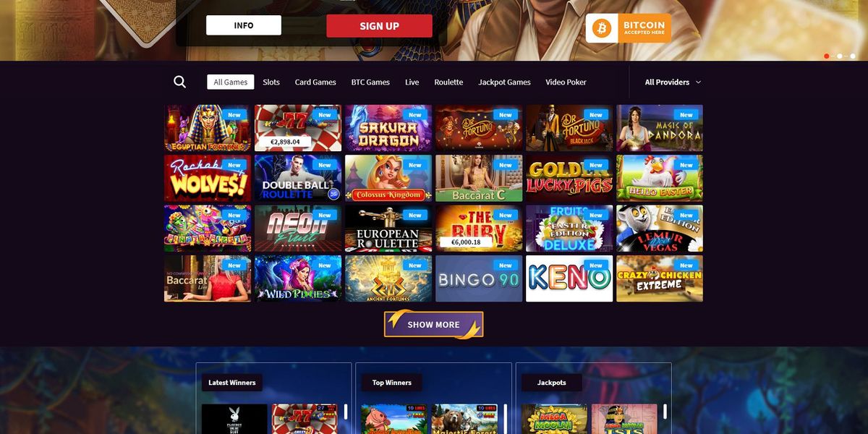Launch the Sakura Dragon game tile
Viewport: 868px width, 434px height.
[388, 128]
